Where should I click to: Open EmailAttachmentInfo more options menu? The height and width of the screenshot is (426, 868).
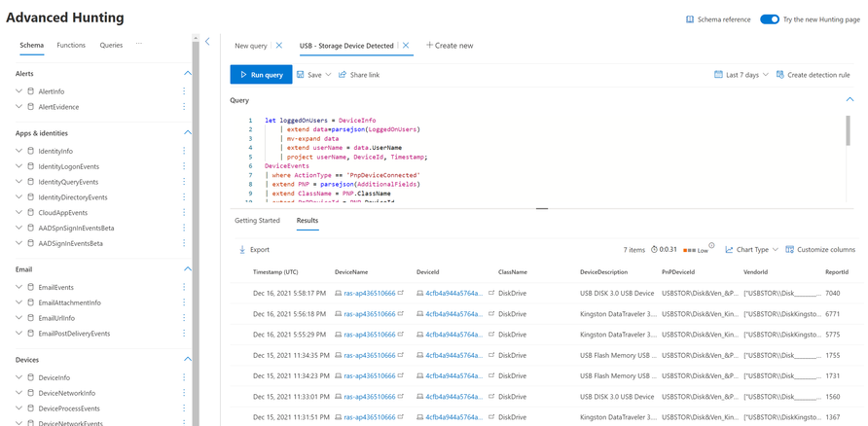coord(184,302)
